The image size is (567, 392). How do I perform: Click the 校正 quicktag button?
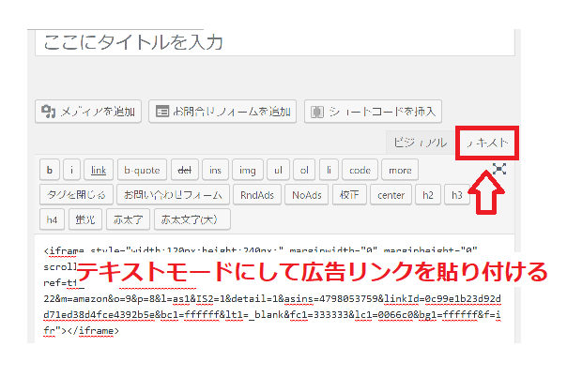[349, 195]
